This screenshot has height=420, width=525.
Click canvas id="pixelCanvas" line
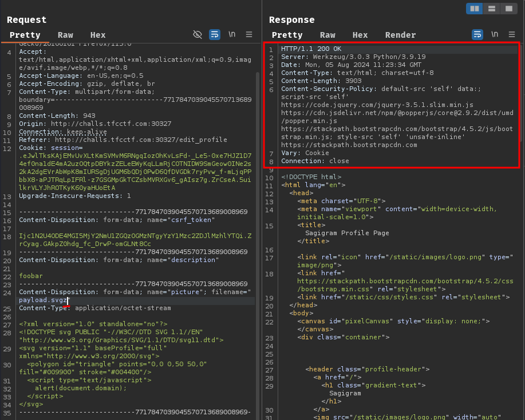pyautogui.click(x=393, y=321)
